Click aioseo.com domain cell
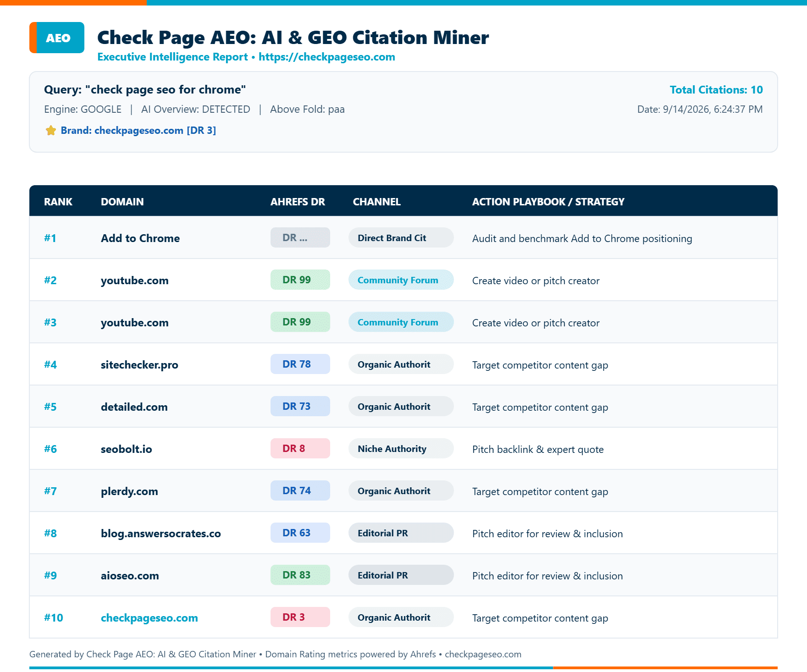 (x=130, y=575)
